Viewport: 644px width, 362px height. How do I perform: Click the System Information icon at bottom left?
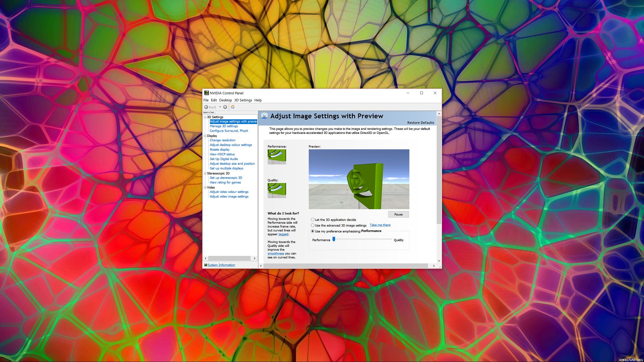point(206,265)
